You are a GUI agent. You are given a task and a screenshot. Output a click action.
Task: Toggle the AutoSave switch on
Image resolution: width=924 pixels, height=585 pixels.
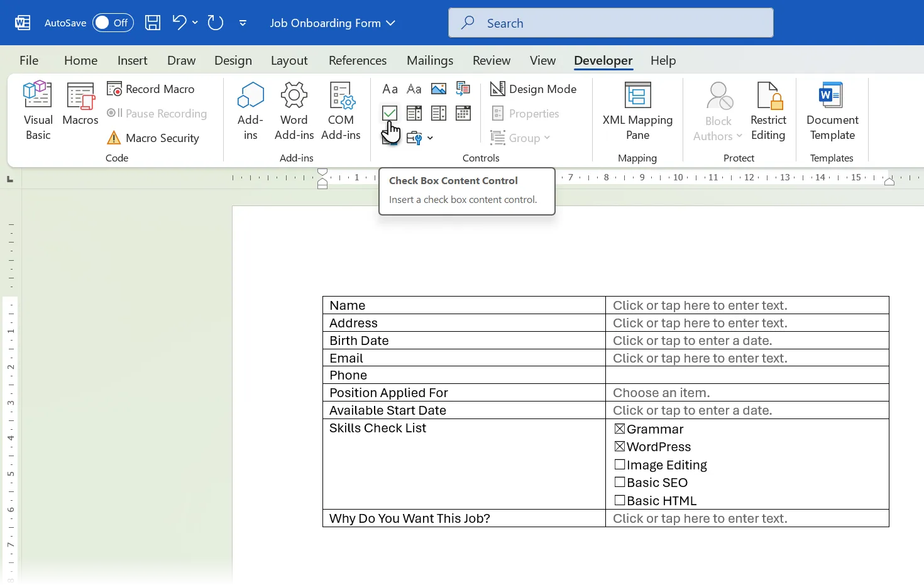tap(112, 22)
